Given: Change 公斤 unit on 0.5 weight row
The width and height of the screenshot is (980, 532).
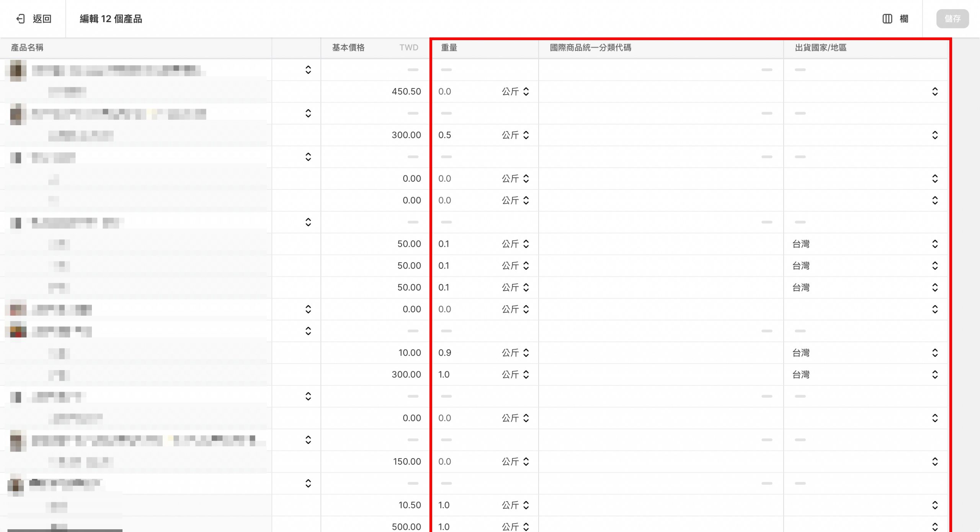Looking at the screenshot, I should (515, 135).
